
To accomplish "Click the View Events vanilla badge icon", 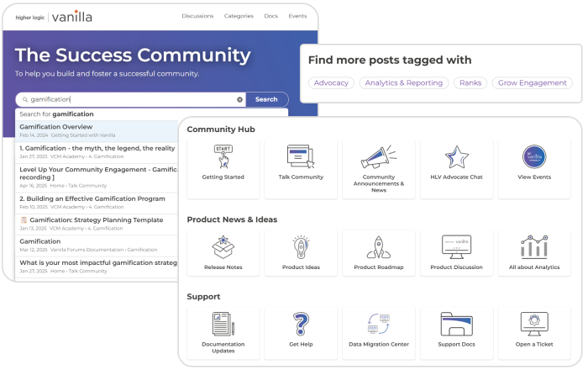I will (534, 156).
